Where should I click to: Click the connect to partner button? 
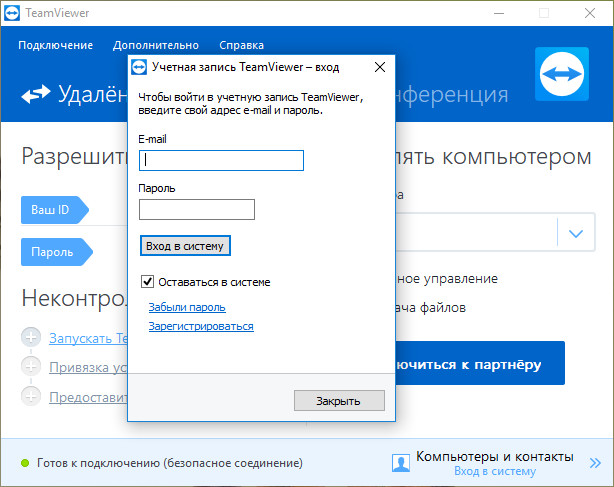[480, 363]
